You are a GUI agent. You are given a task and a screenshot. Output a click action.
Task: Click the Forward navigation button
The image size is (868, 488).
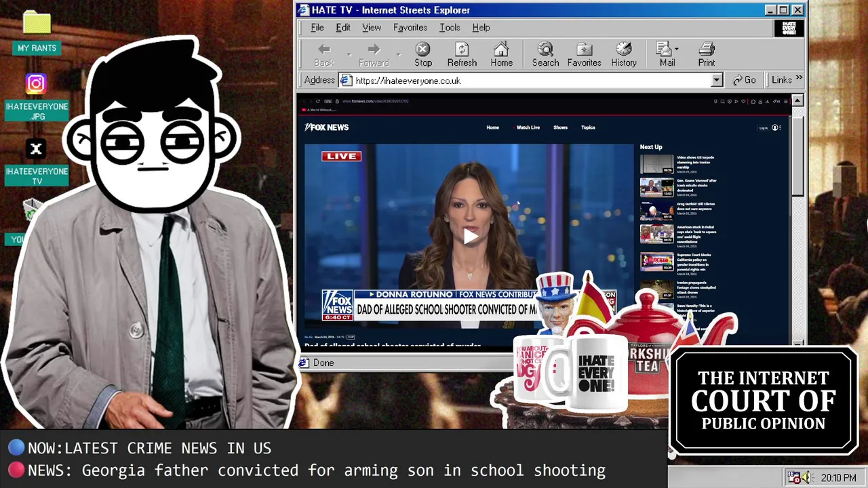coord(374,55)
